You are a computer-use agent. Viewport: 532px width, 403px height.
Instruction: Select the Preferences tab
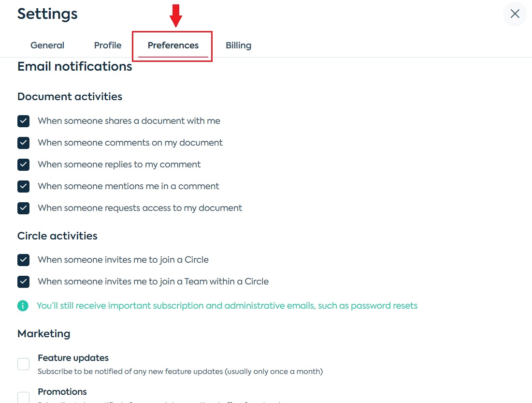coord(173,45)
